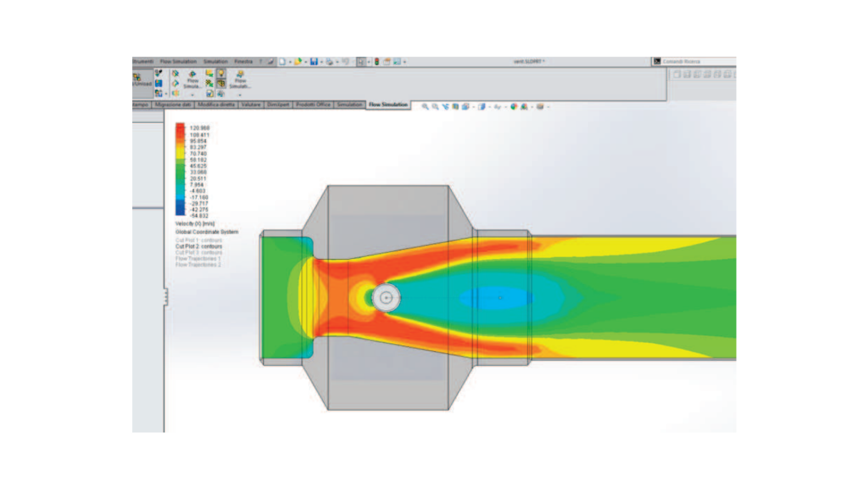
Task: Select the Zoom to Area tool
Action: (436, 106)
